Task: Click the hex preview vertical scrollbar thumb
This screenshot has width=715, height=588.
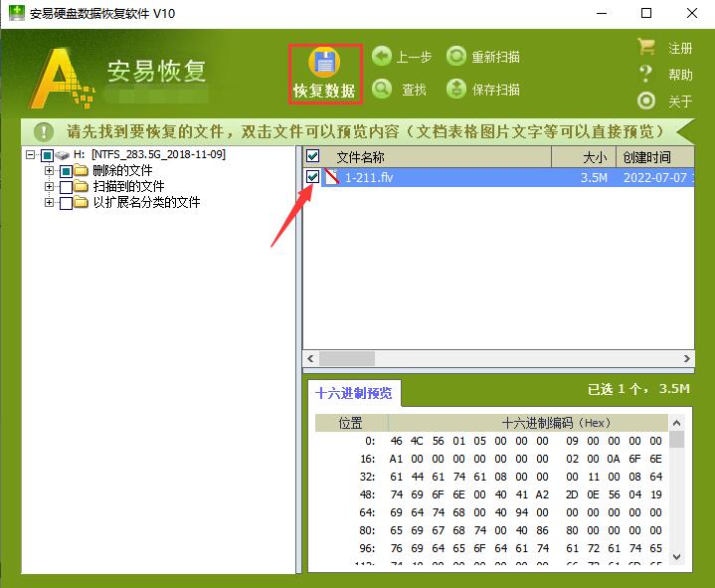Action: pyautogui.click(x=676, y=440)
